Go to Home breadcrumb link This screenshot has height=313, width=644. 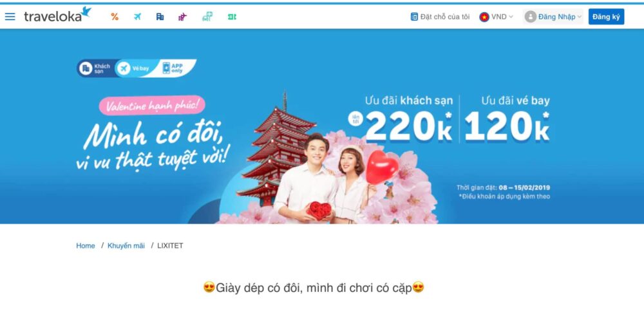click(x=86, y=245)
